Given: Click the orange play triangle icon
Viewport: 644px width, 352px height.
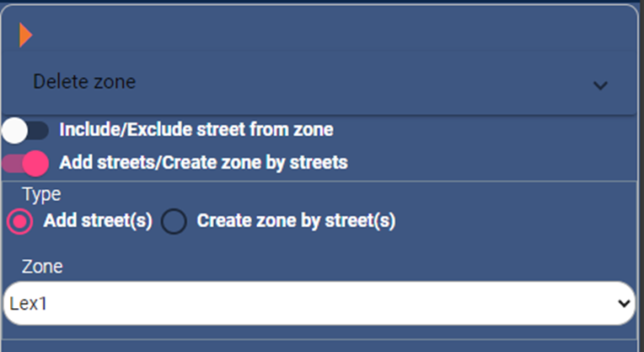Looking at the screenshot, I should point(25,35).
